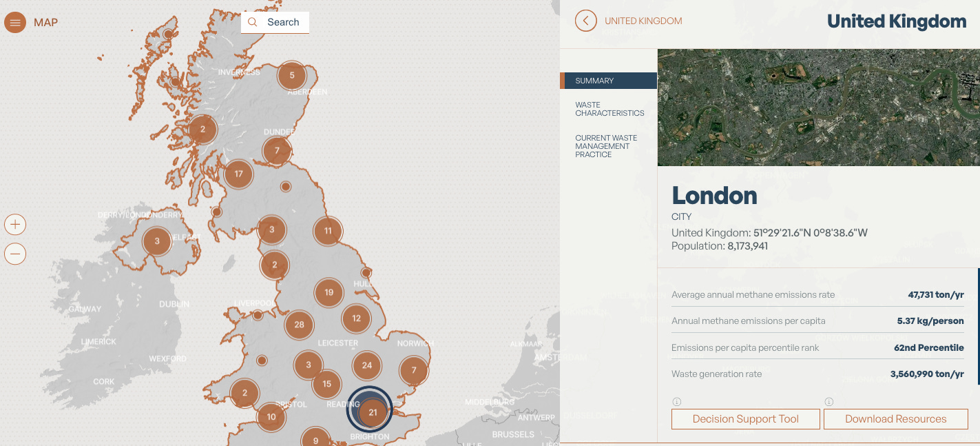Click the London satellite image thumbnail
Screen dimensions: 980x446
pyautogui.click(x=818, y=107)
